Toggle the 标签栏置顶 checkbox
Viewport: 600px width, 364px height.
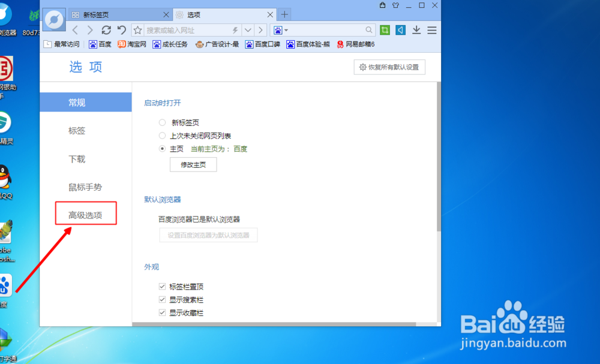click(x=162, y=287)
